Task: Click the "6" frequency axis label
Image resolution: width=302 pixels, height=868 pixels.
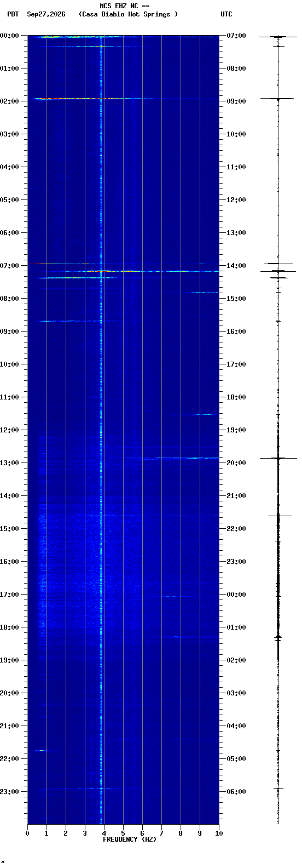Action: coord(142,833)
